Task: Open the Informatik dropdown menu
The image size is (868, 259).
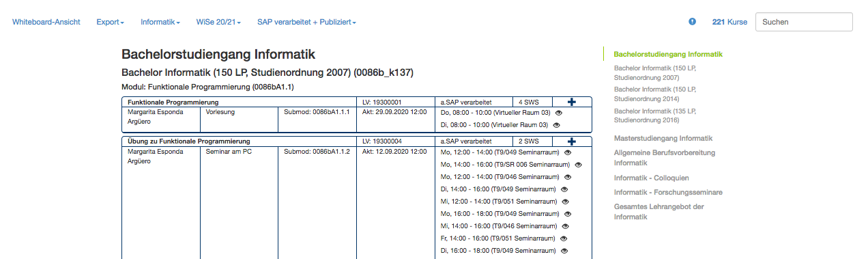Action: pos(160,22)
